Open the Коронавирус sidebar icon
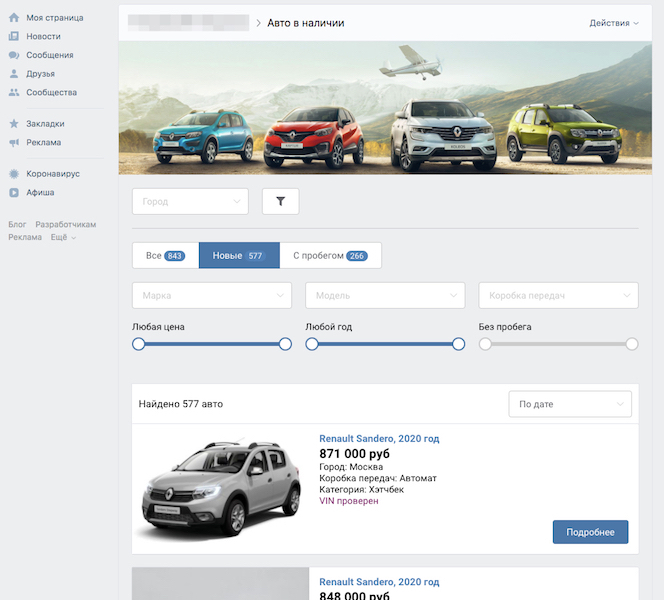This screenshot has width=664, height=600. pos(14,174)
